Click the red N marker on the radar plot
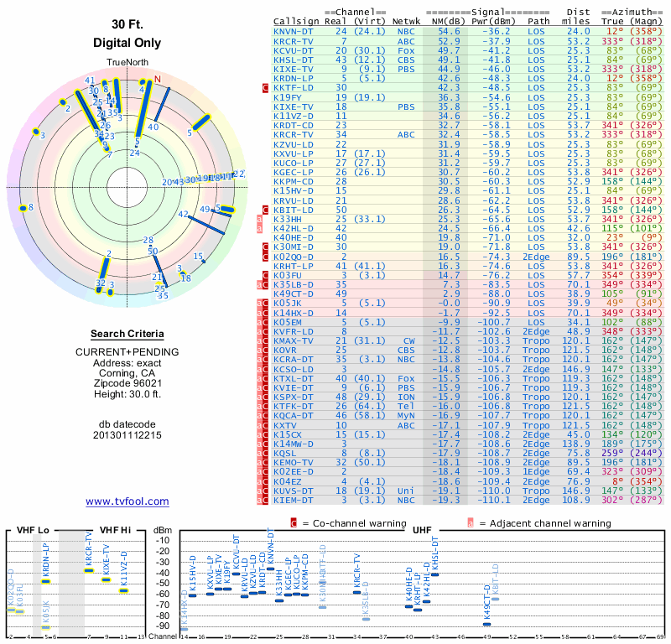 click(157, 79)
